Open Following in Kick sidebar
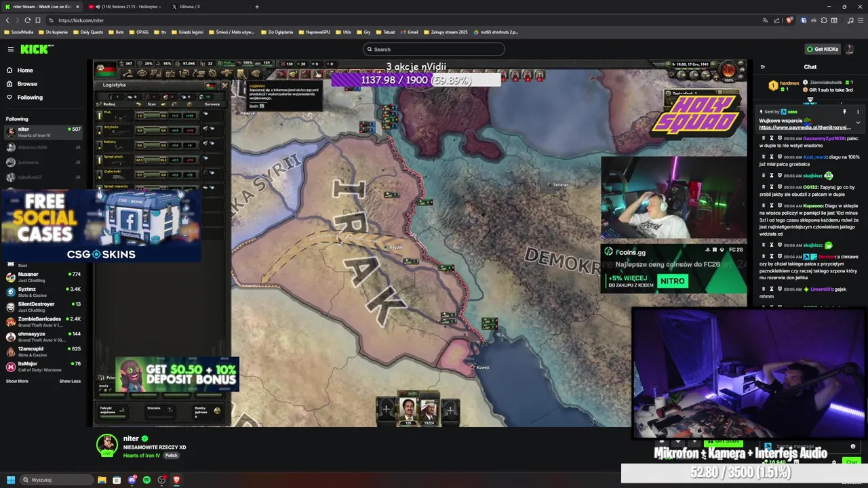The width and height of the screenshot is (868, 488). (x=30, y=98)
